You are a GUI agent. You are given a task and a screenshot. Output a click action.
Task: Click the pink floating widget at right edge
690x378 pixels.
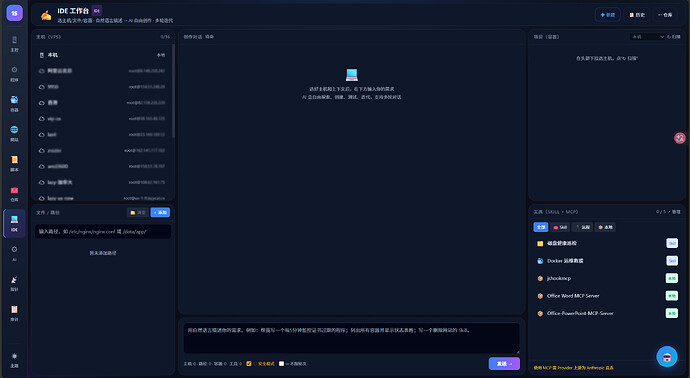680,138
